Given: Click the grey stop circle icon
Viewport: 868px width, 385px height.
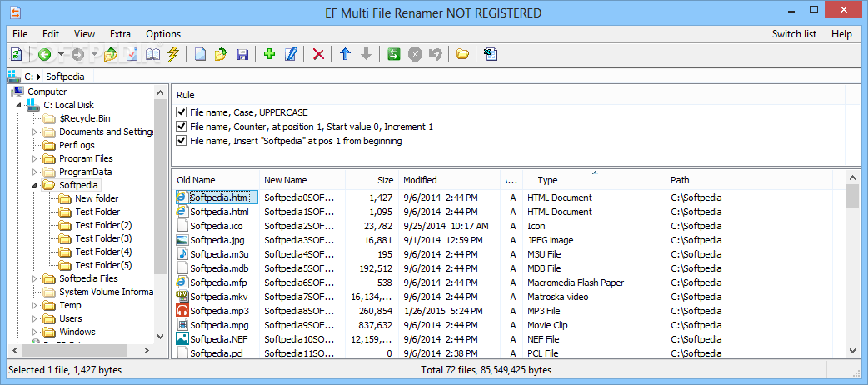Looking at the screenshot, I should point(415,54).
